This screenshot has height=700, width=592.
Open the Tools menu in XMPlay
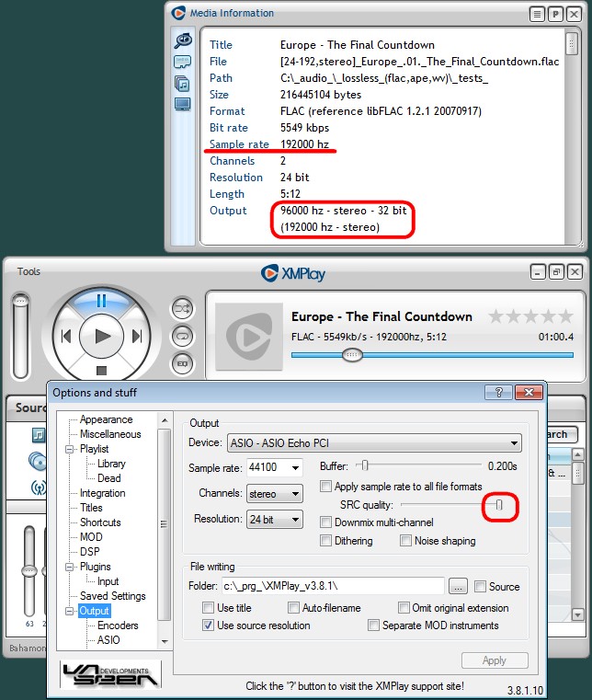tap(28, 271)
